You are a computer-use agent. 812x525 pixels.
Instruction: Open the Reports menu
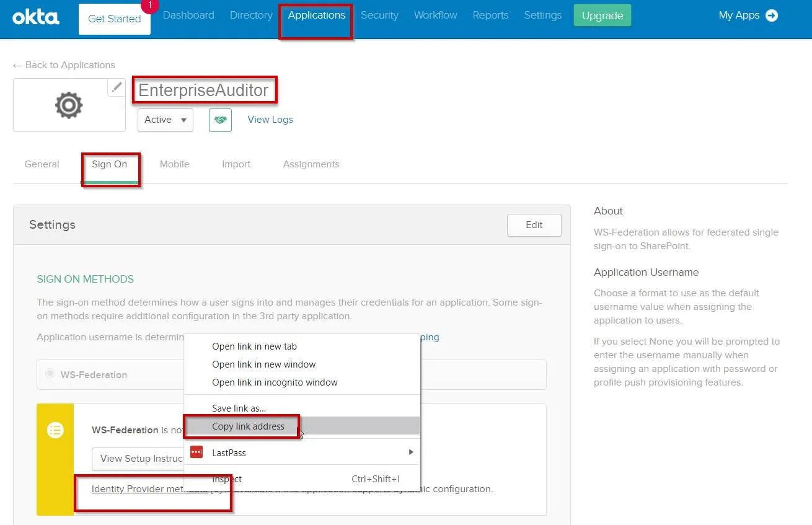(x=490, y=15)
